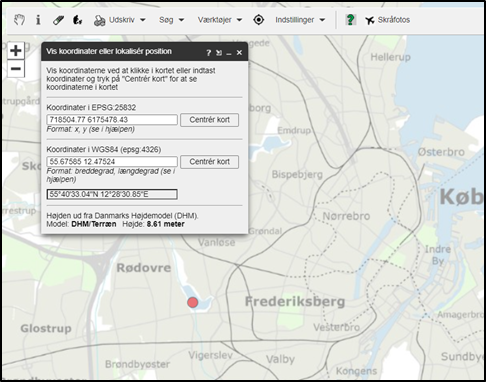Zoom in with the plus button
The image size is (486, 382).
click(x=16, y=51)
